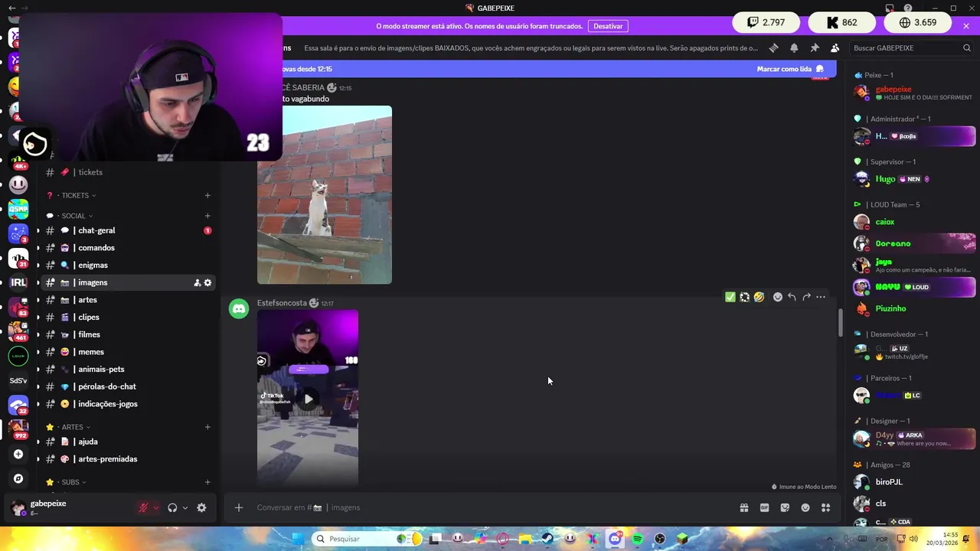The image size is (980, 551).
Task: Open the cat on brick wall image
Action: pyautogui.click(x=325, y=195)
